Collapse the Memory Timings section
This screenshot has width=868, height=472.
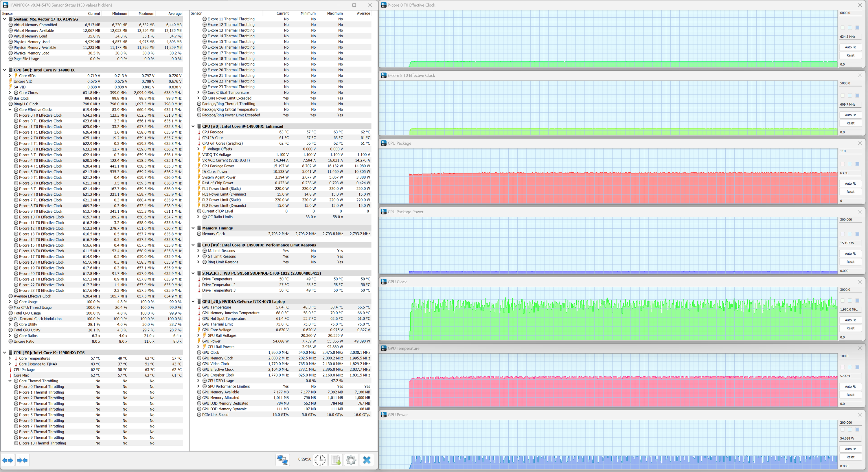pyautogui.click(x=193, y=228)
